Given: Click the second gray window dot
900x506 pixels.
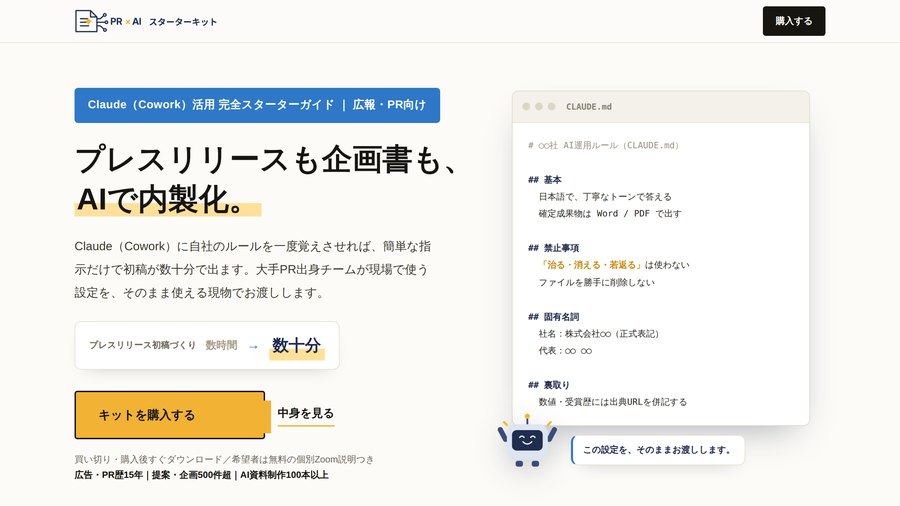Looking at the screenshot, I should click(x=538, y=107).
